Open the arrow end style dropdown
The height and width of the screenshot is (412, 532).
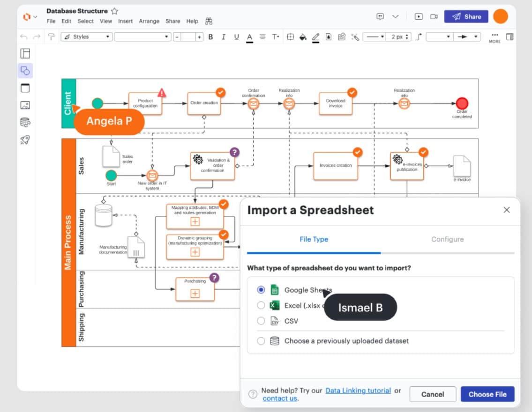(467, 37)
